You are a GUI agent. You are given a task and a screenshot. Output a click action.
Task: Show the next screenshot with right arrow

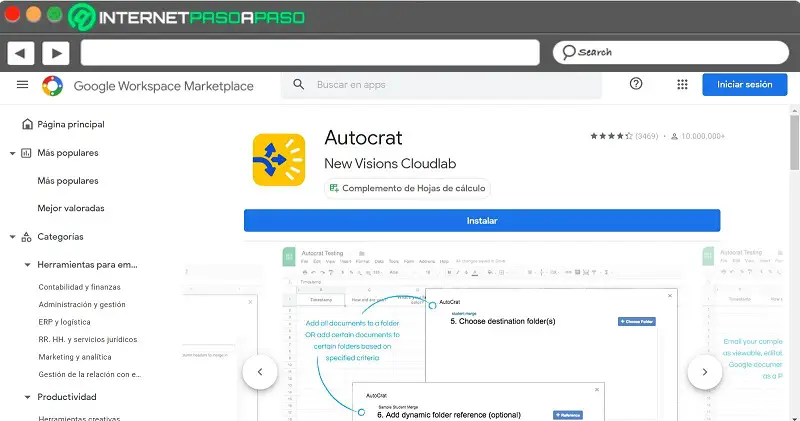[705, 372]
